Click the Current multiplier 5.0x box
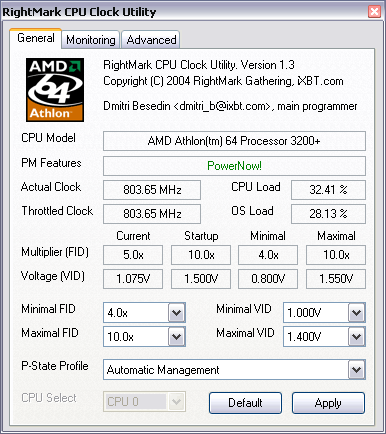 tap(133, 255)
